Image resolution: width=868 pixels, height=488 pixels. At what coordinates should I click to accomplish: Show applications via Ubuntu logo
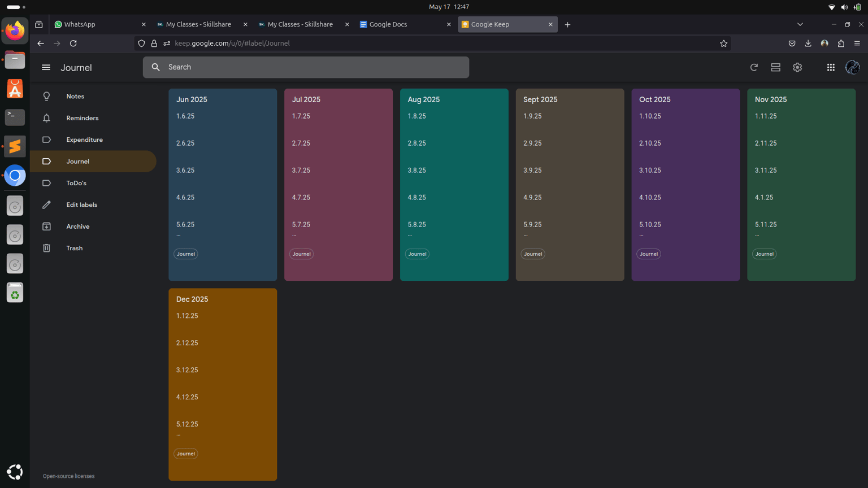[x=15, y=472]
